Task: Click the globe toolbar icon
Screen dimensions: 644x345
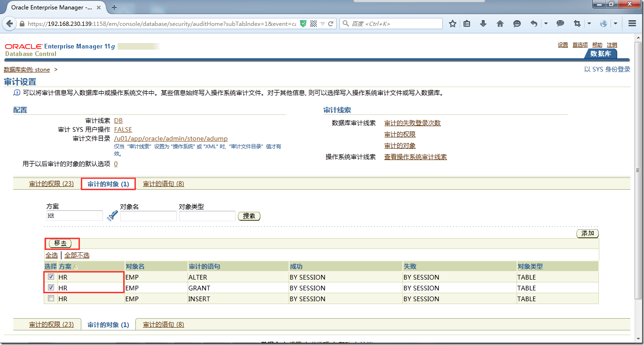Action: coord(604,24)
